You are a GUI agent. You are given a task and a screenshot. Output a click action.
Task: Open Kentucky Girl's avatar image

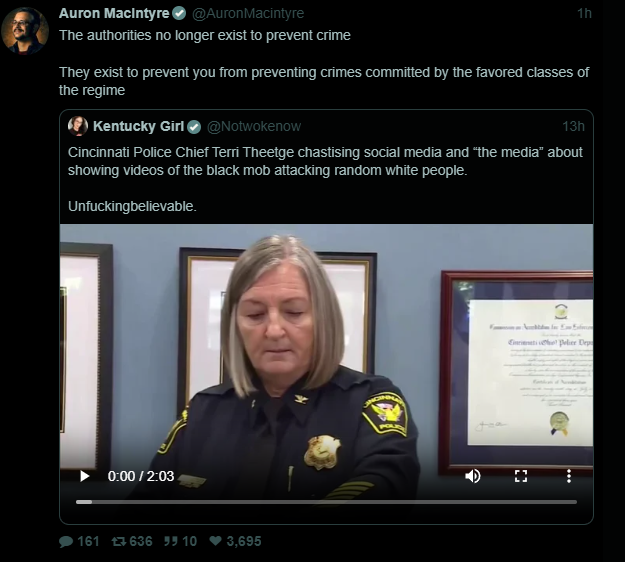[78, 126]
